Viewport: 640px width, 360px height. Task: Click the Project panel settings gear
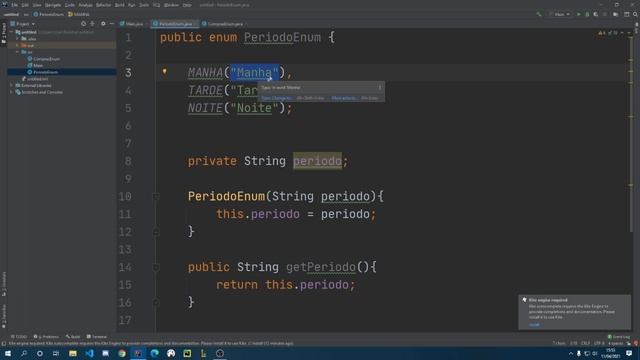pos(103,24)
